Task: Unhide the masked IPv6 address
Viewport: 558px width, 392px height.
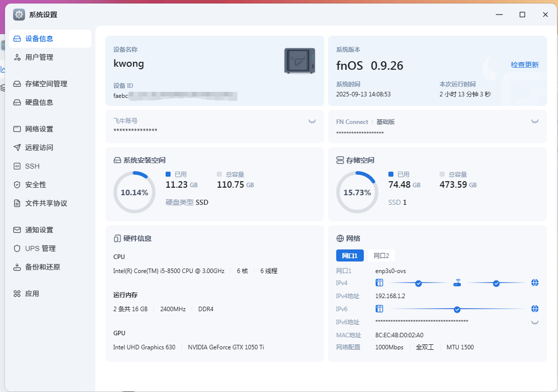Action: tap(535, 322)
